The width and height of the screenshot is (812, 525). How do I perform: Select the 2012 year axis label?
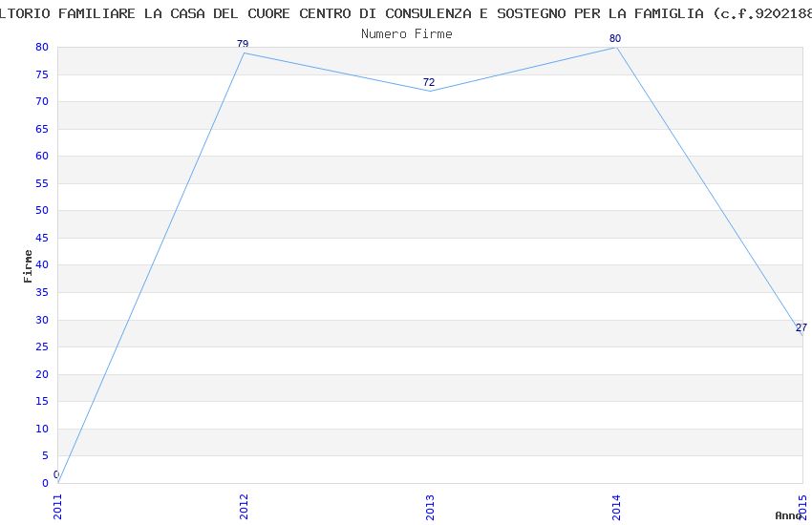pyautogui.click(x=244, y=507)
